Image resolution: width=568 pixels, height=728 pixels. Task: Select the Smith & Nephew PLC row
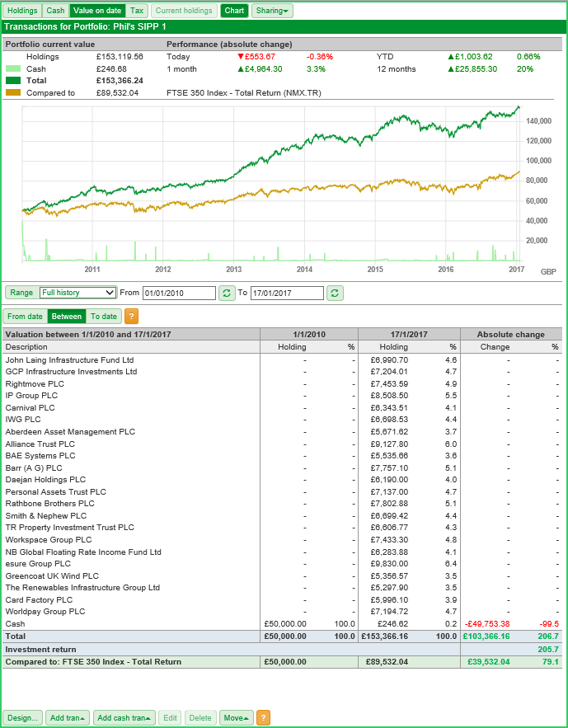point(282,516)
